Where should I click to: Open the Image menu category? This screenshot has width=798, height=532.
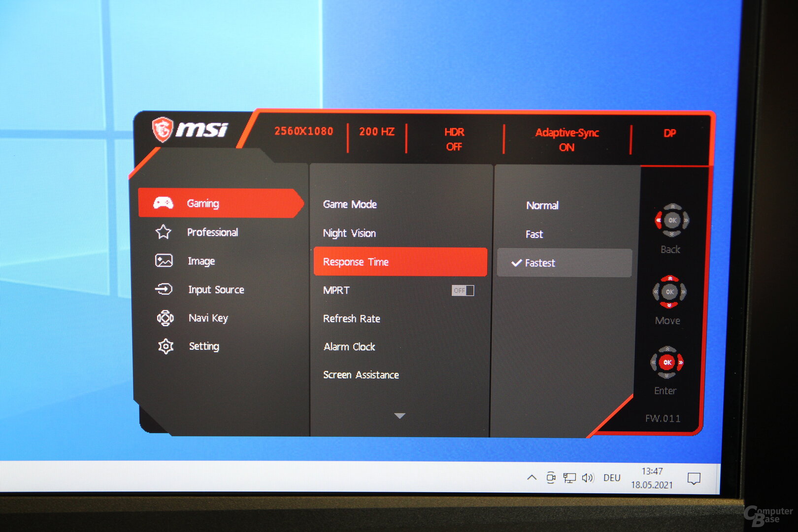click(x=201, y=261)
